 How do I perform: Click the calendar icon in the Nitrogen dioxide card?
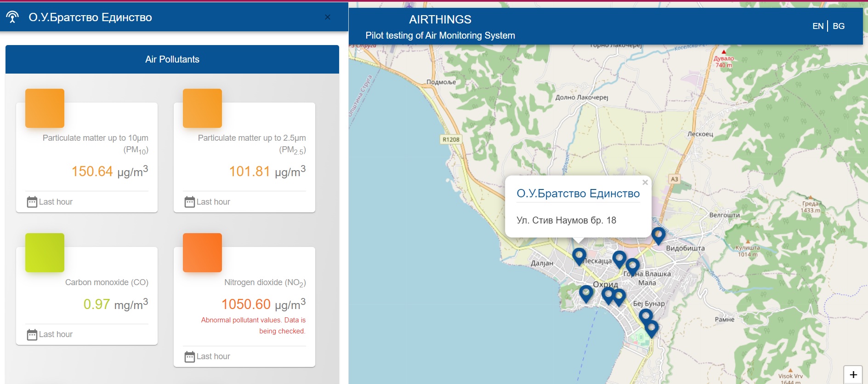[189, 356]
